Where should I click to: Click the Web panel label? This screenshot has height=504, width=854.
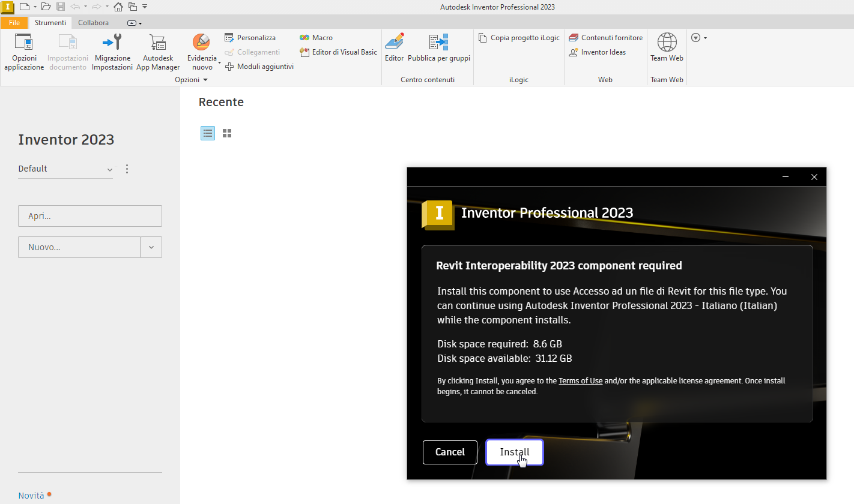click(x=605, y=80)
